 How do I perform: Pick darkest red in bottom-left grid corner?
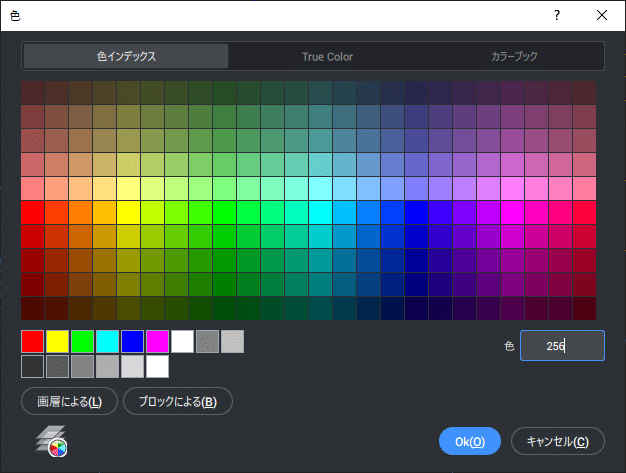click(x=33, y=308)
